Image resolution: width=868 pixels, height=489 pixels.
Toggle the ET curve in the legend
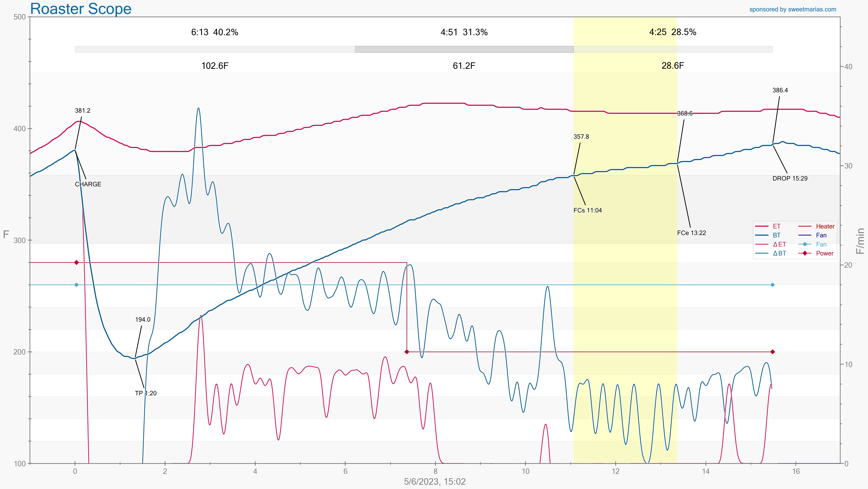pyautogui.click(x=776, y=226)
